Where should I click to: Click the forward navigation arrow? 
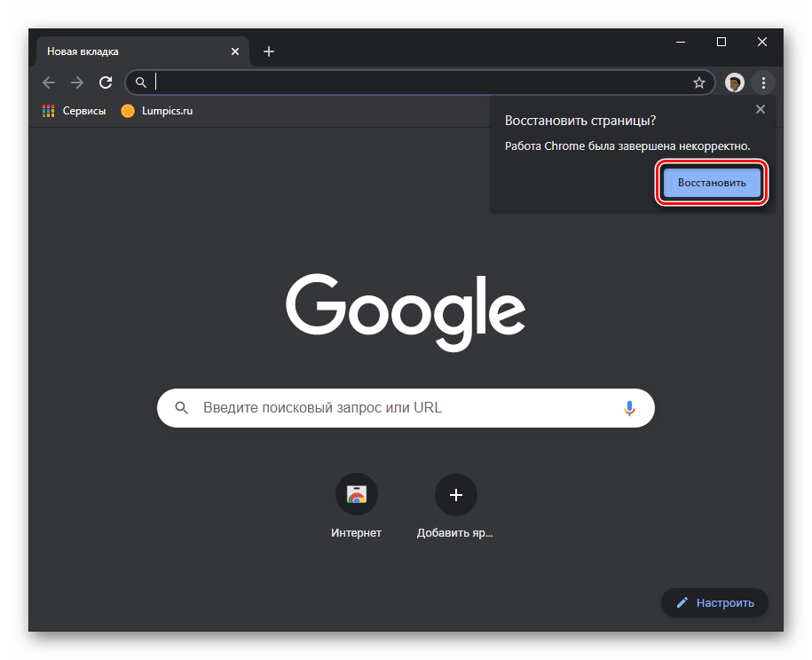[x=77, y=82]
